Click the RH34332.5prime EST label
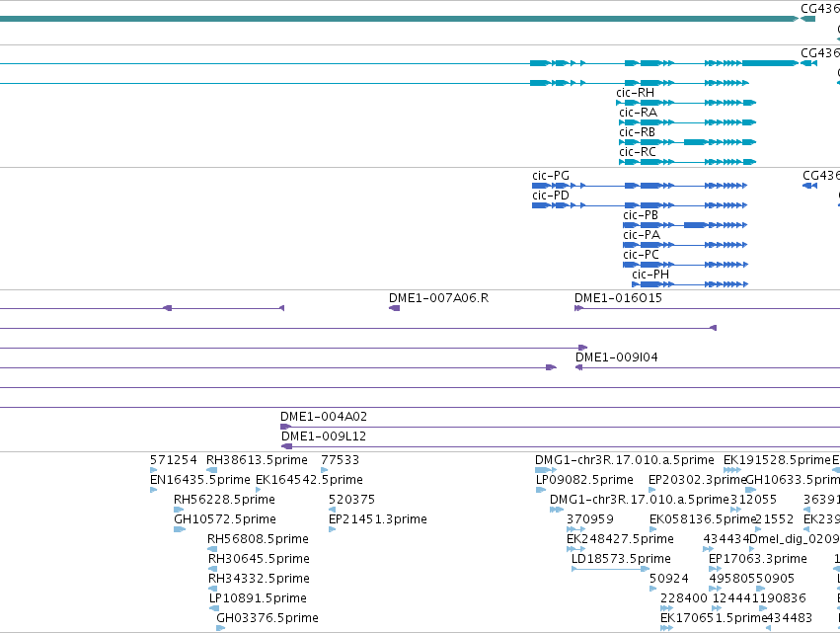Viewport: 840px width, 633px height. pyautogui.click(x=259, y=579)
